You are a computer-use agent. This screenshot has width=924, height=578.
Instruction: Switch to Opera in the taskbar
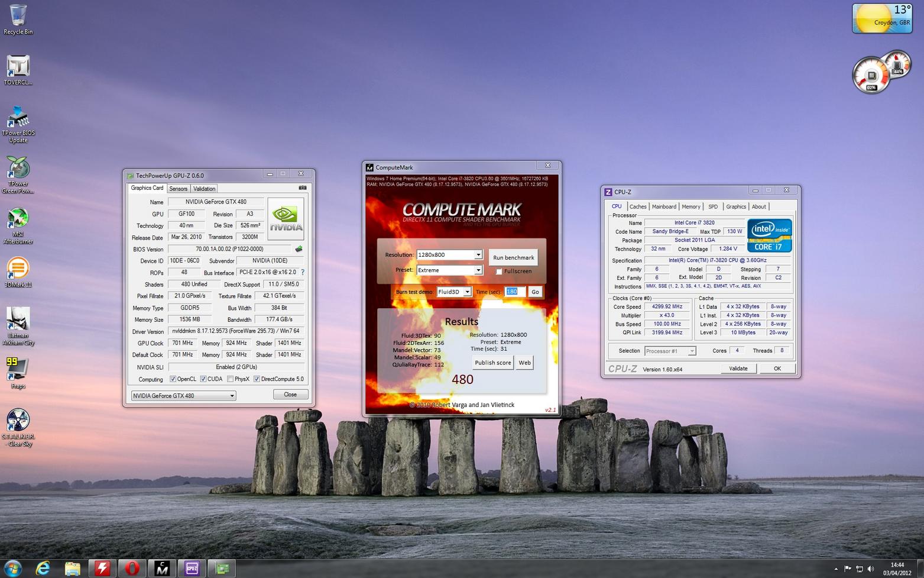pos(132,569)
